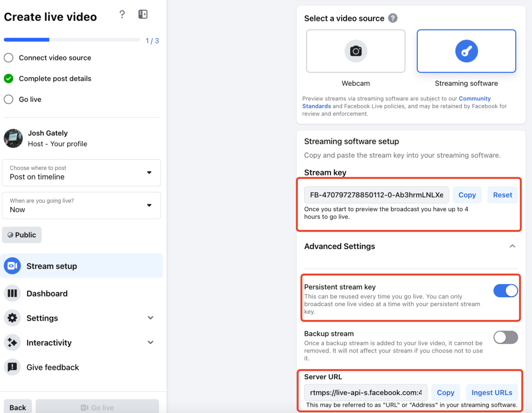Click the Connect video source step circle
Image resolution: width=532 pixels, height=413 pixels.
[x=8, y=58]
